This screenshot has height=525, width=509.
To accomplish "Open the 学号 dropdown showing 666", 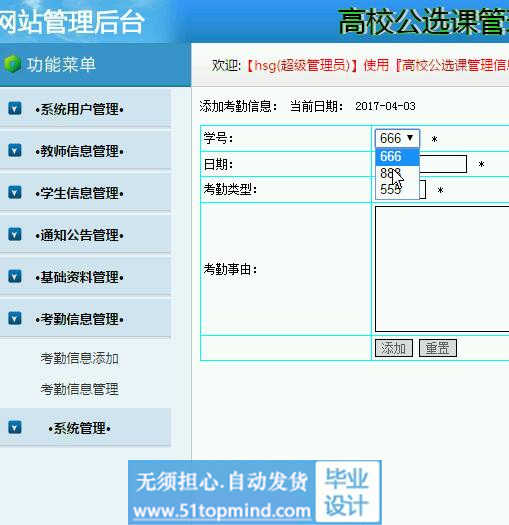I will pos(397,138).
